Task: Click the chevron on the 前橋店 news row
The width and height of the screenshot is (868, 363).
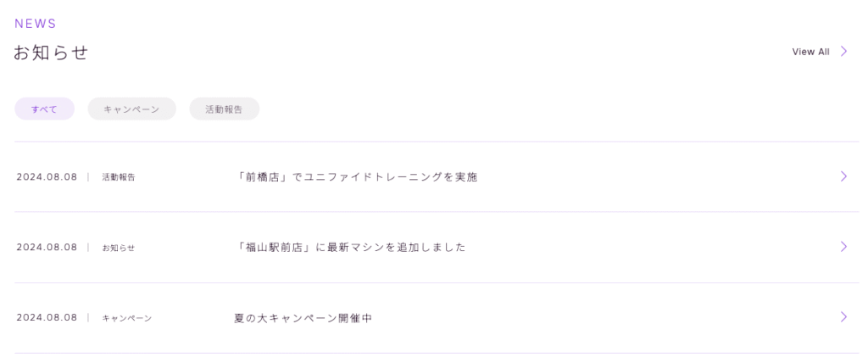Action: [843, 176]
